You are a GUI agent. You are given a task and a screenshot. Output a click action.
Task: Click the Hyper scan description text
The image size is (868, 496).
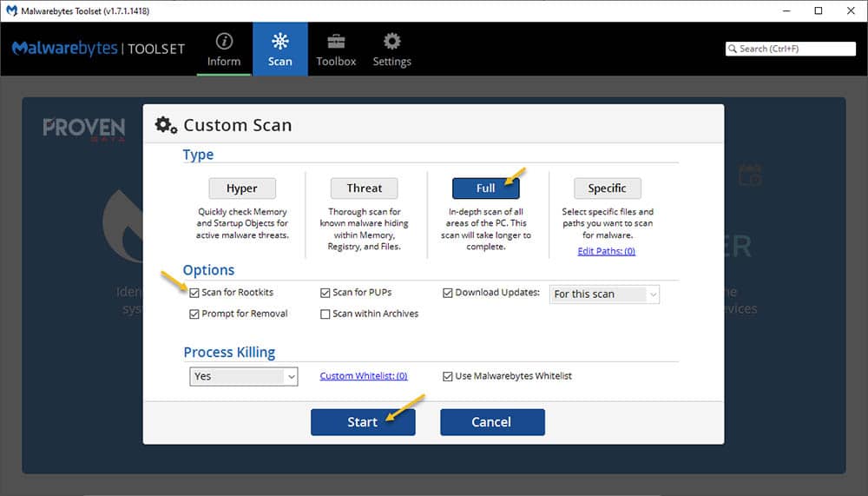tap(242, 223)
